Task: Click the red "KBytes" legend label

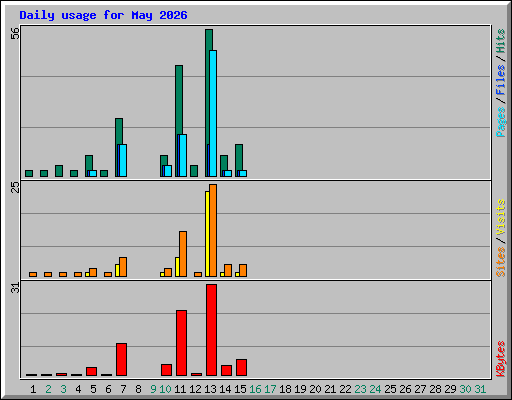Action: 500,359
